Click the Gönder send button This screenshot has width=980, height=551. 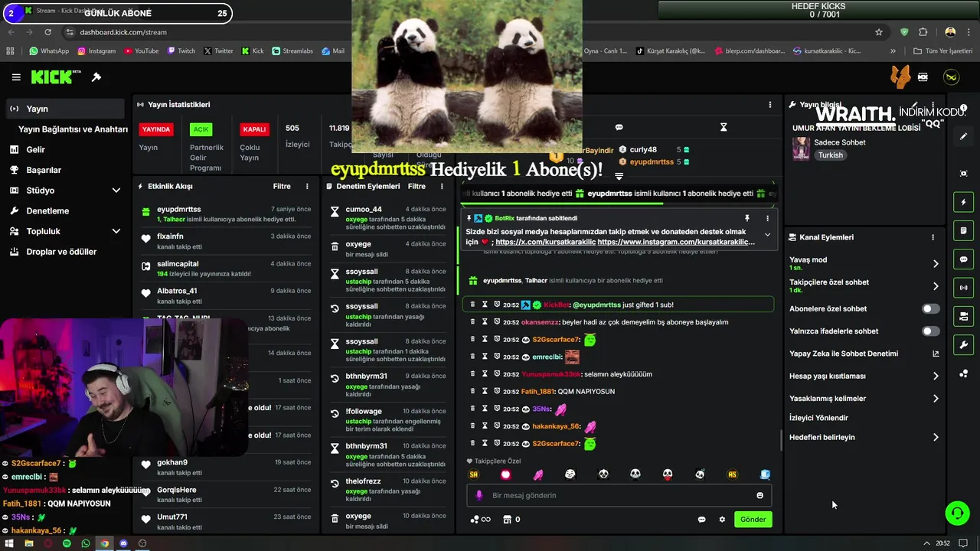tap(753, 520)
